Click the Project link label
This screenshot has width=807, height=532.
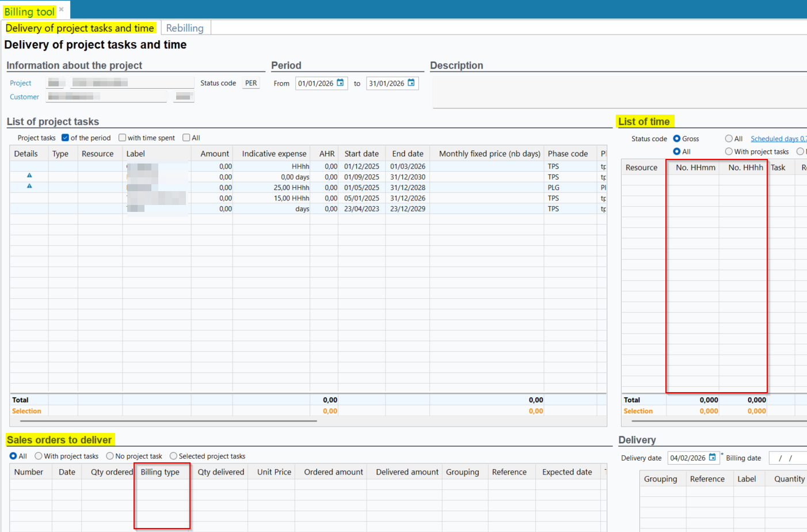click(x=20, y=83)
